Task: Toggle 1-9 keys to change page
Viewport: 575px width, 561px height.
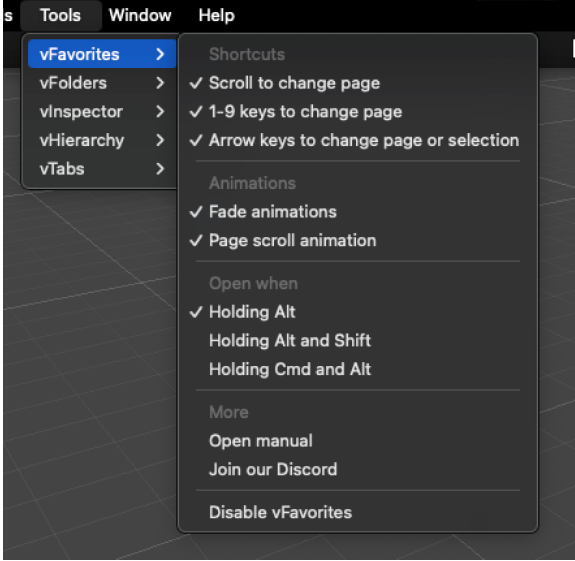Action: [x=358, y=111]
